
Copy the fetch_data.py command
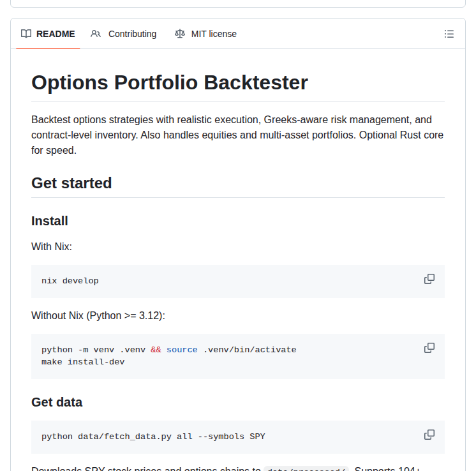[429, 435]
